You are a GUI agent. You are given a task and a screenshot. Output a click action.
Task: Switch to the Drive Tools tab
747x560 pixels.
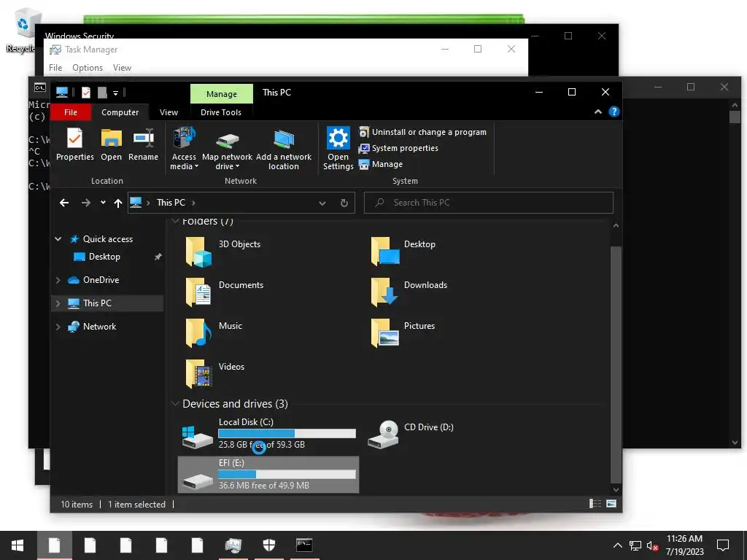point(220,112)
